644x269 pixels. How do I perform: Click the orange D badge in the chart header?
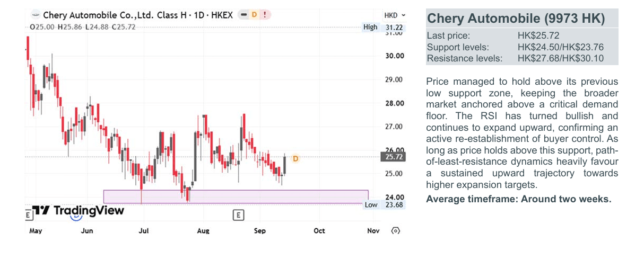(254, 15)
